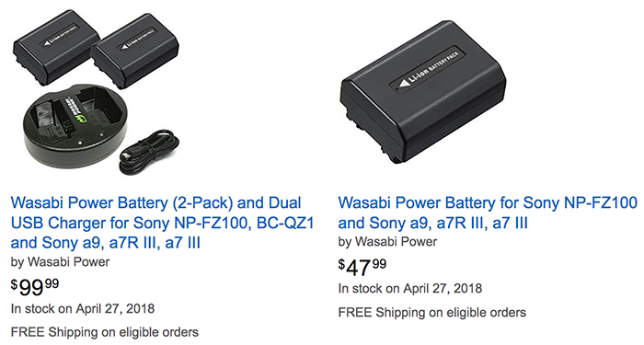
Task: Click the green Wasabi Power logo on the charger
Action: pyautogui.click(x=72, y=109)
